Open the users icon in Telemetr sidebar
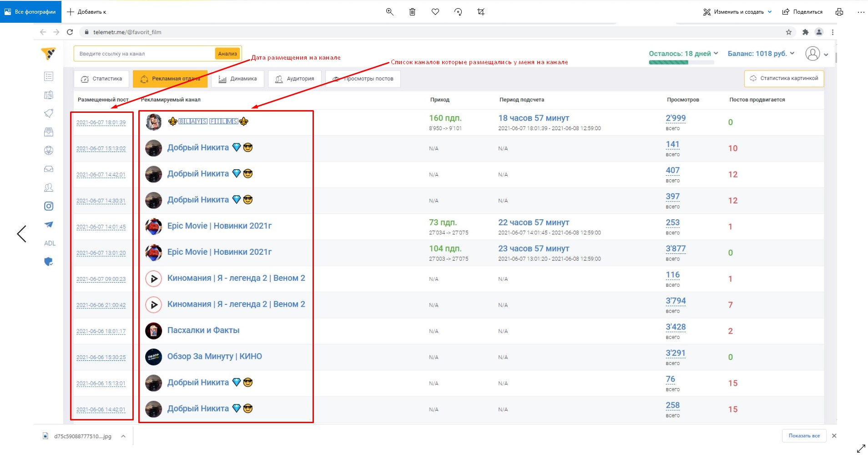The image size is (868, 455). (49, 187)
